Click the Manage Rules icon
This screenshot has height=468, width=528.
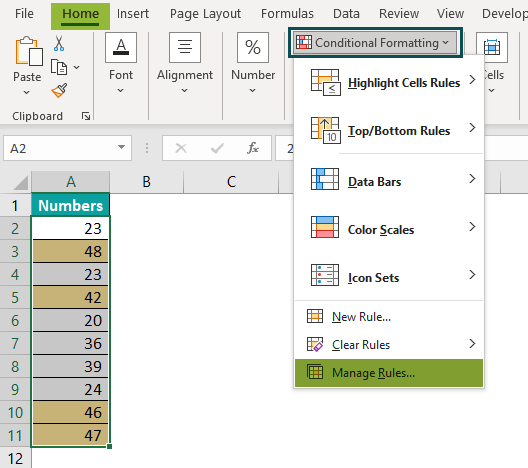[x=315, y=372]
